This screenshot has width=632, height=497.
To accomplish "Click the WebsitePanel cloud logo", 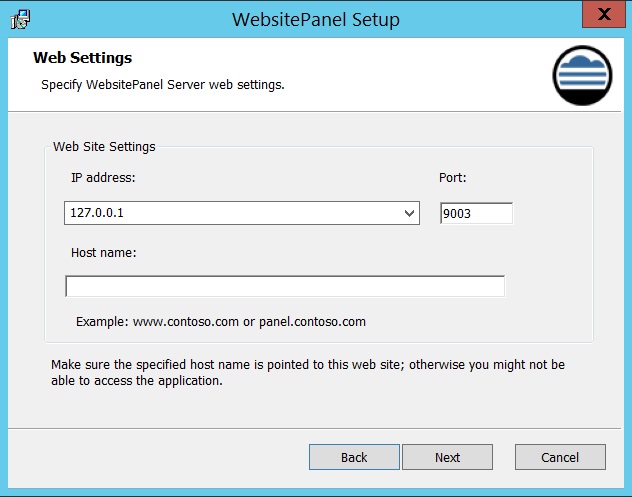I will [x=582, y=75].
